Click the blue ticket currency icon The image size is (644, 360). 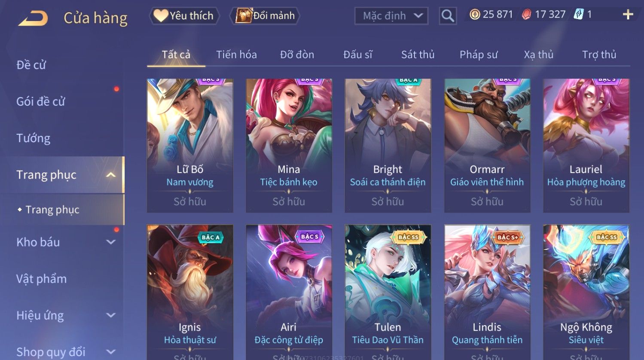point(578,15)
